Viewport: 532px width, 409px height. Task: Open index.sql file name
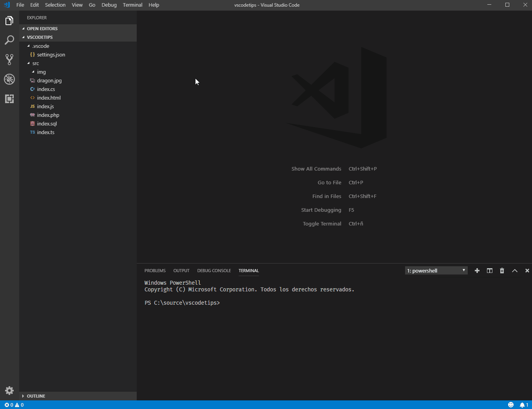tap(47, 124)
